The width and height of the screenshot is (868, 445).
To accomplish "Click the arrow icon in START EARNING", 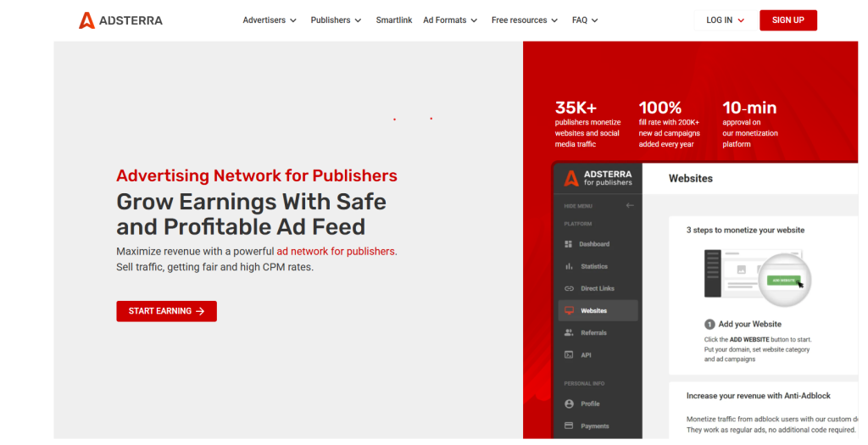I will (x=200, y=312).
